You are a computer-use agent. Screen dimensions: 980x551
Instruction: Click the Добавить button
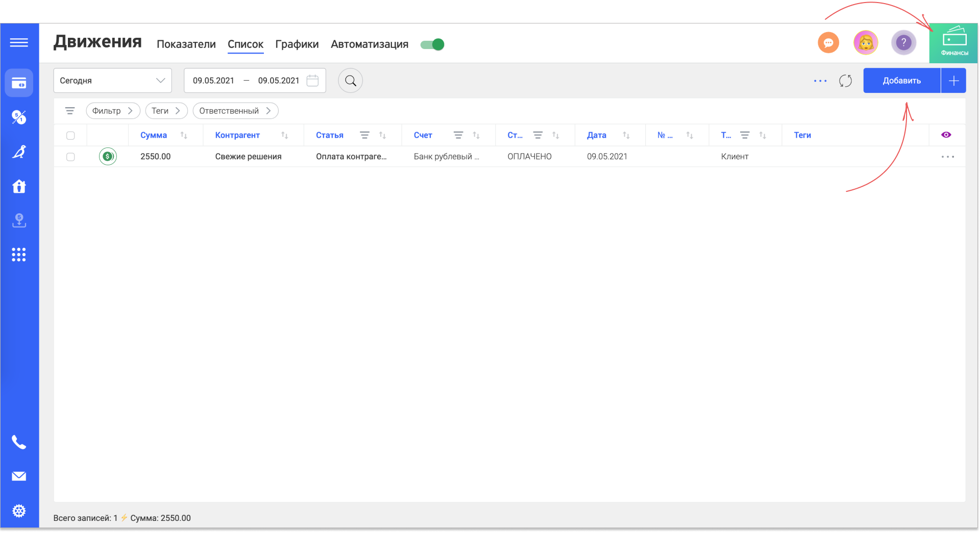point(902,81)
